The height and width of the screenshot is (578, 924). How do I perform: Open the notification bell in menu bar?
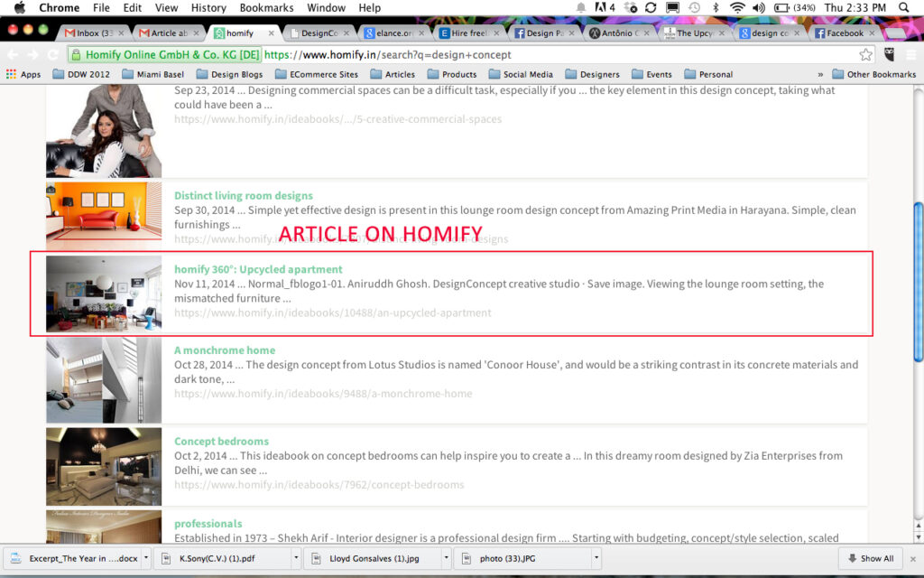(581, 8)
